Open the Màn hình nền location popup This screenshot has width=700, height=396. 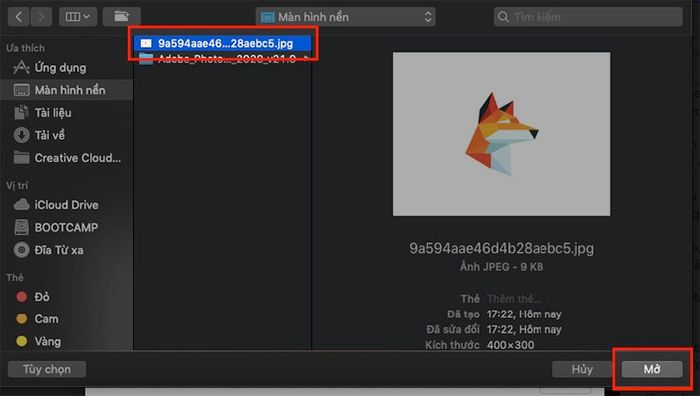346,17
